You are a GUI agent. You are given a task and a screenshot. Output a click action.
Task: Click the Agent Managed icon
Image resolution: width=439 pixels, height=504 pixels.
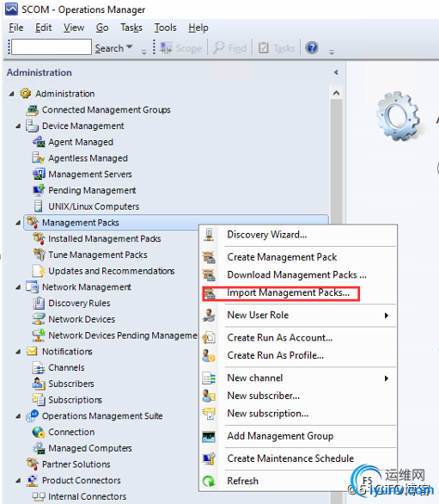[39, 142]
